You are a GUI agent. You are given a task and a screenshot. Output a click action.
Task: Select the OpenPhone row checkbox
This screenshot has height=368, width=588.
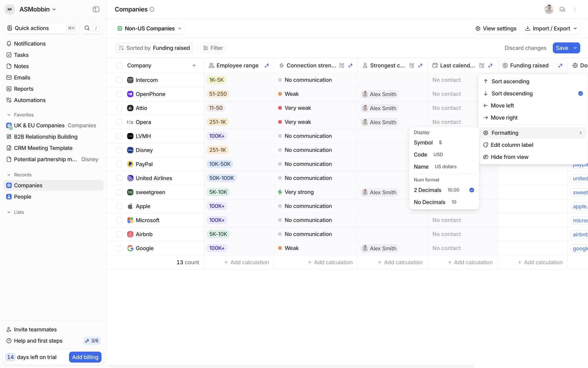click(119, 94)
